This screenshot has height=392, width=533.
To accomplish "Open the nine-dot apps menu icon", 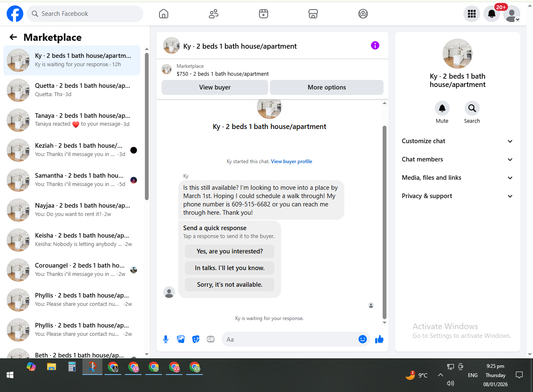I will click(472, 14).
